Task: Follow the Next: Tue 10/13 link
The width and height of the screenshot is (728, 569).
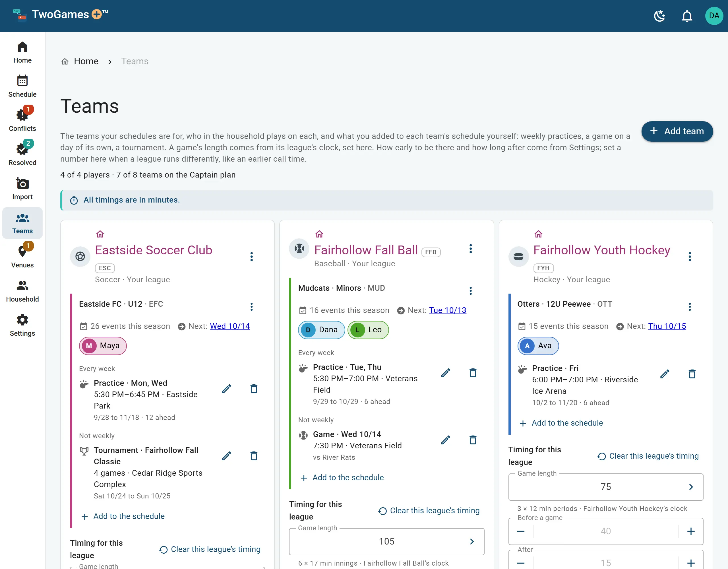Action: click(447, 310)
